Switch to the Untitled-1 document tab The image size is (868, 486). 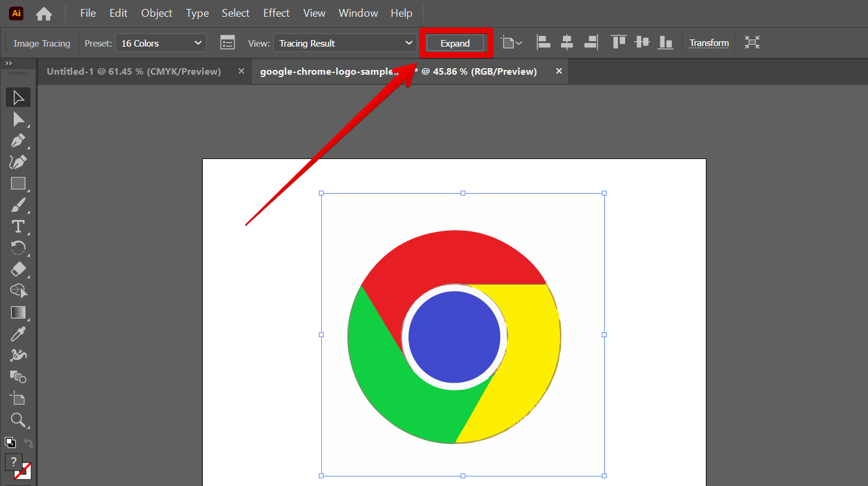[133, 71]
